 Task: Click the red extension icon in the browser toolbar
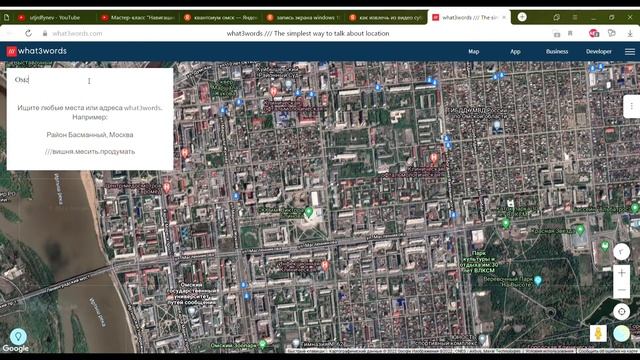click(594, 33)
